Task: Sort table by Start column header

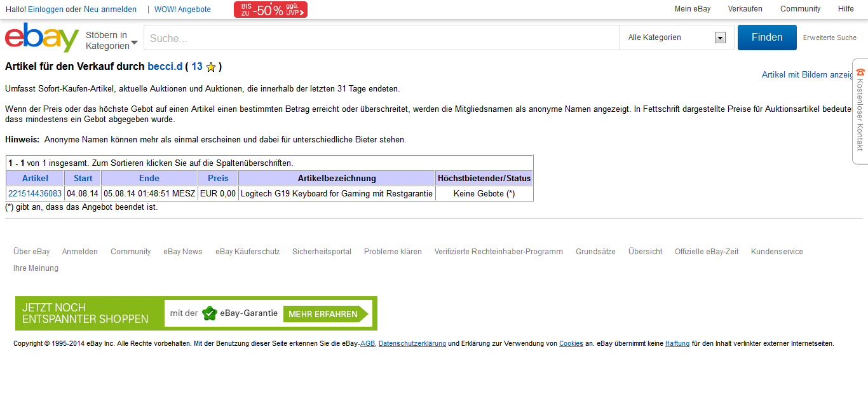Action: tap(83, 178)
